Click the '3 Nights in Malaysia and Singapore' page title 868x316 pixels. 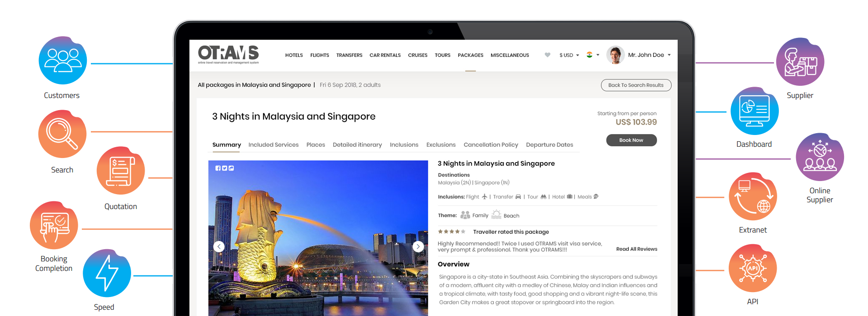point(294,116)
